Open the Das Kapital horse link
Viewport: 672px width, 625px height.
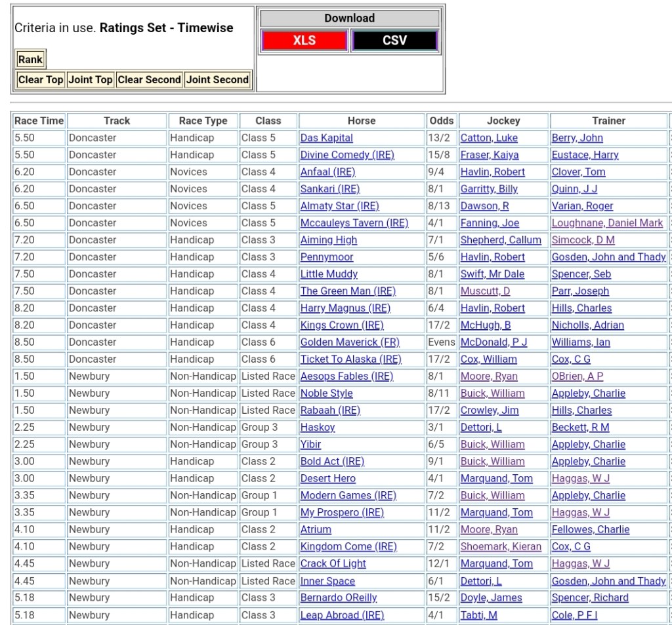[326, 138]
